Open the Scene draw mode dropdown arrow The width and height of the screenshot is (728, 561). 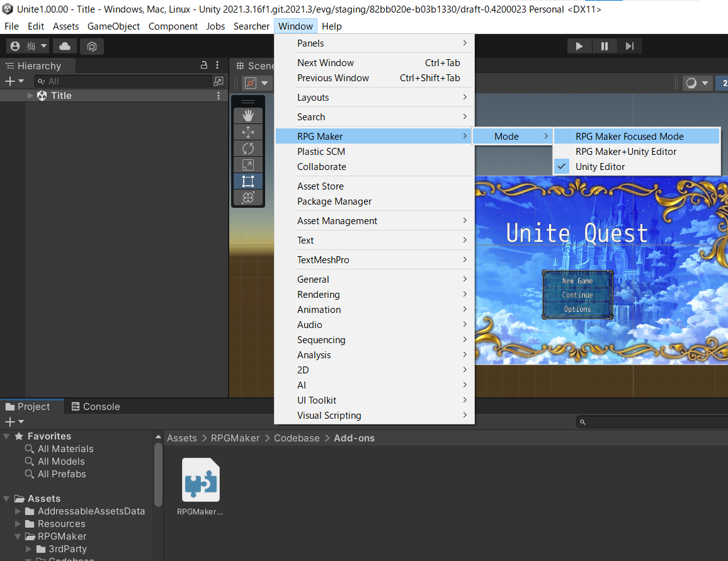tap(705, 83)
